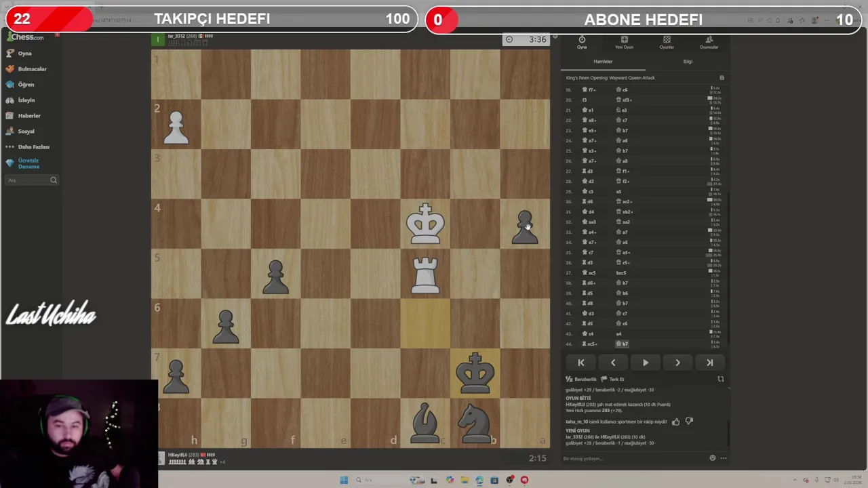
Task: Switch to the Bilgi tab
Action: 688,62
